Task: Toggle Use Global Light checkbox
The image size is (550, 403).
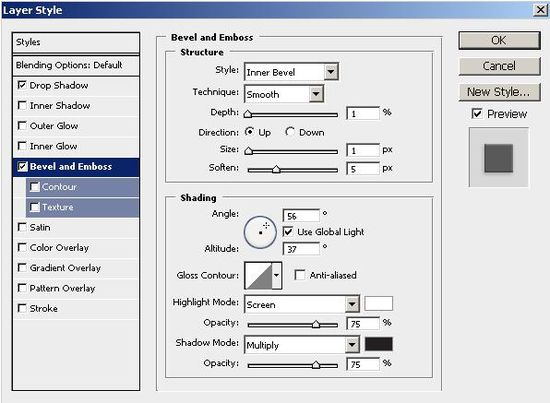Action: click(288, 231)
